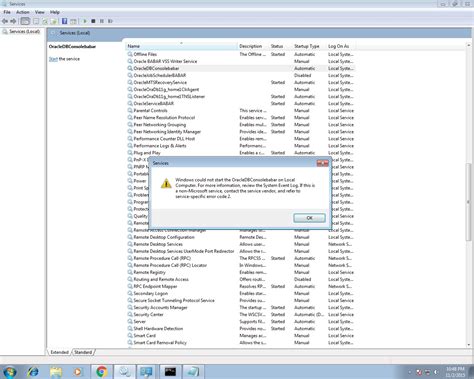Click the green Start Service play icon

pos(85,21)
